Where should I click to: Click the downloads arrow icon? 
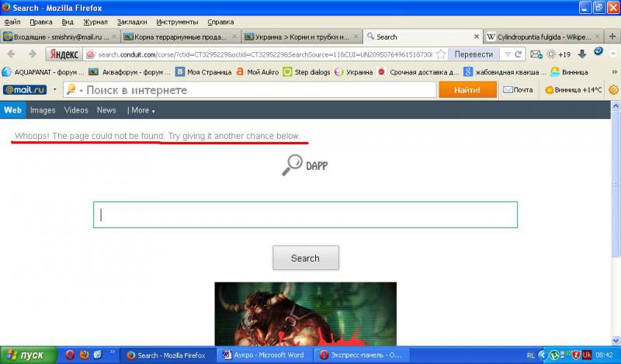(x=581, y=54)
